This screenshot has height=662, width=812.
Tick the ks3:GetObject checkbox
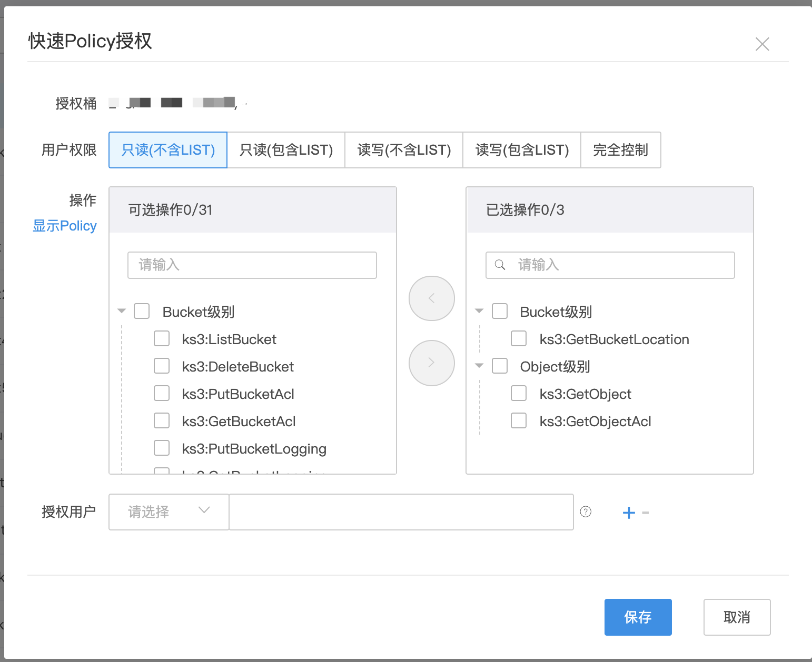(x=519, y=394)
